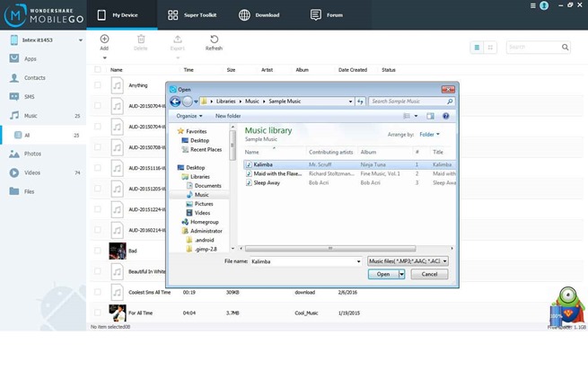Toggle the preview pane icon in dialog

430,116
